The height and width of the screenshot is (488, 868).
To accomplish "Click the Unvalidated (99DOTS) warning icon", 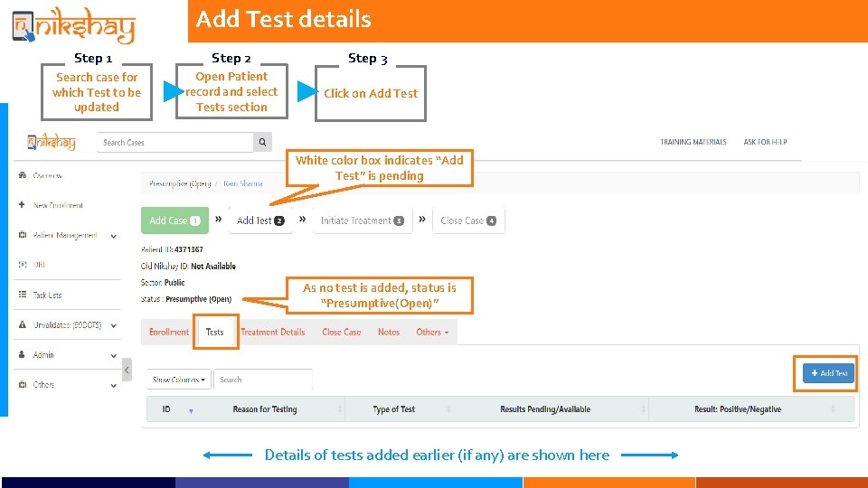I will click(x=22, y=324).
